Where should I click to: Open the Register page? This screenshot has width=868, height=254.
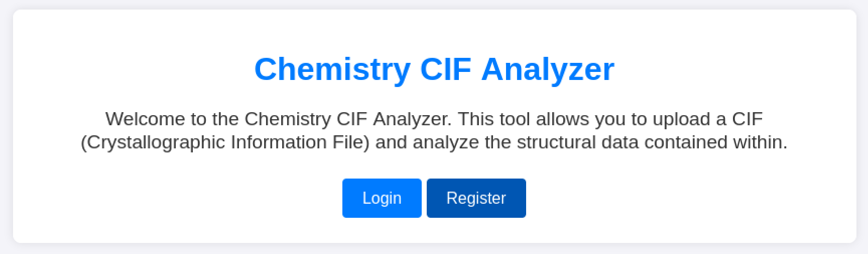[476, 198]
